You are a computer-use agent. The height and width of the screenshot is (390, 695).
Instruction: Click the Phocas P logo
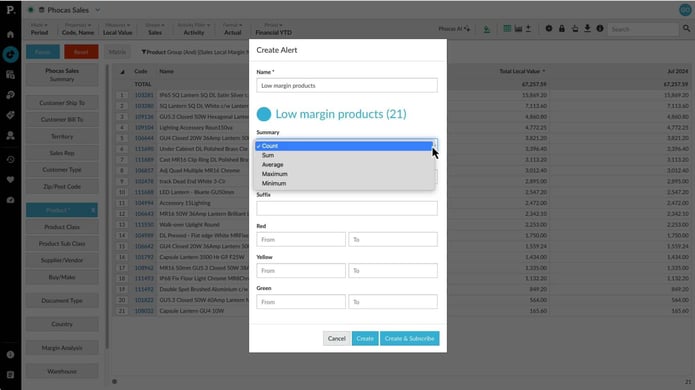pyautogui.click(x=11, y=10)
